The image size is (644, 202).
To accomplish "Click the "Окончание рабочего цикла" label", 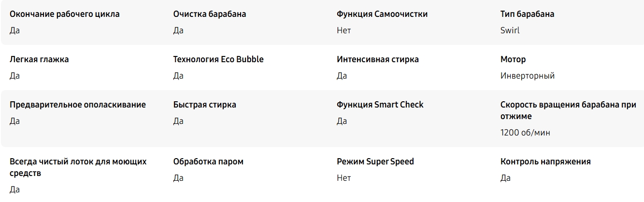I will pyautogui.click(x=65, y=14).
